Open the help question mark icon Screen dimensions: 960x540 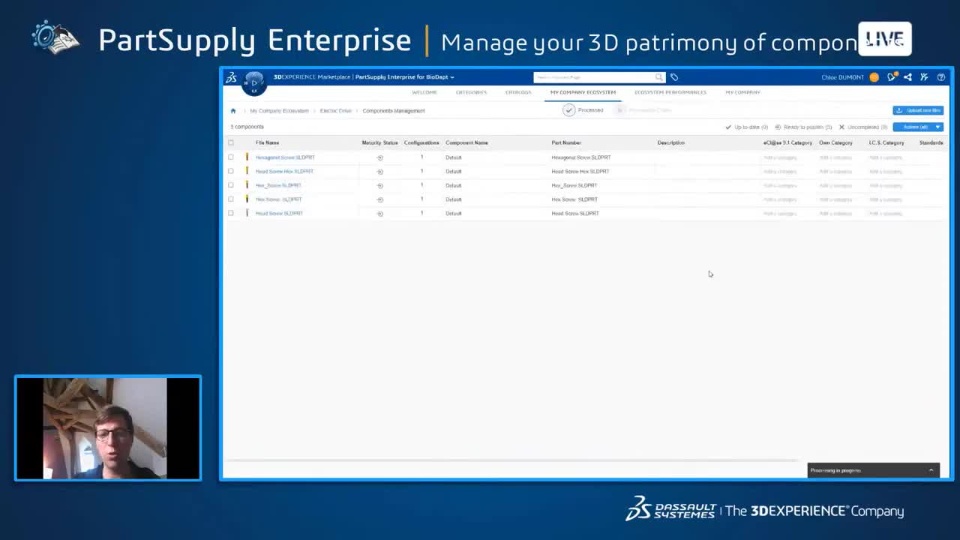click(x=941, y=77)
